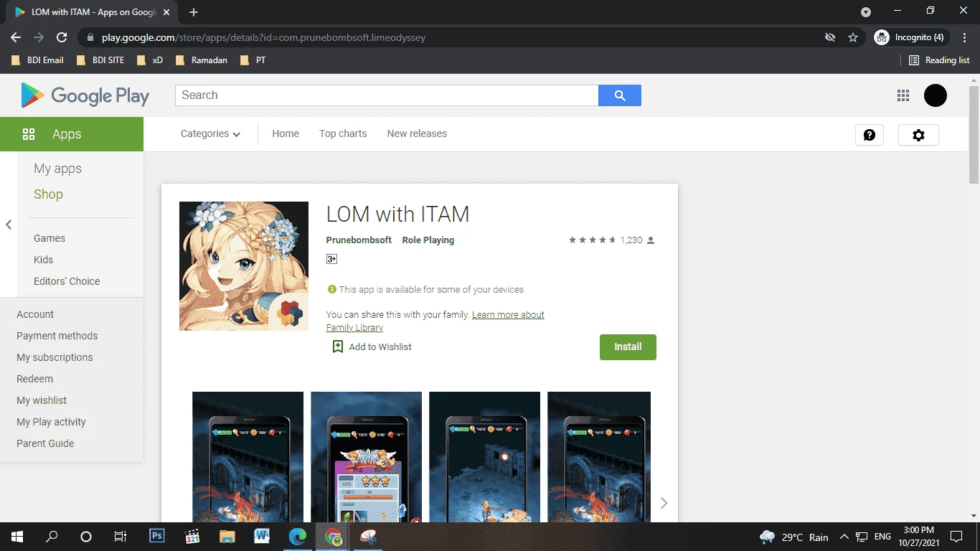
Task: Click the LOM with ITAM app icon
Action: click(x=244, y=266)
